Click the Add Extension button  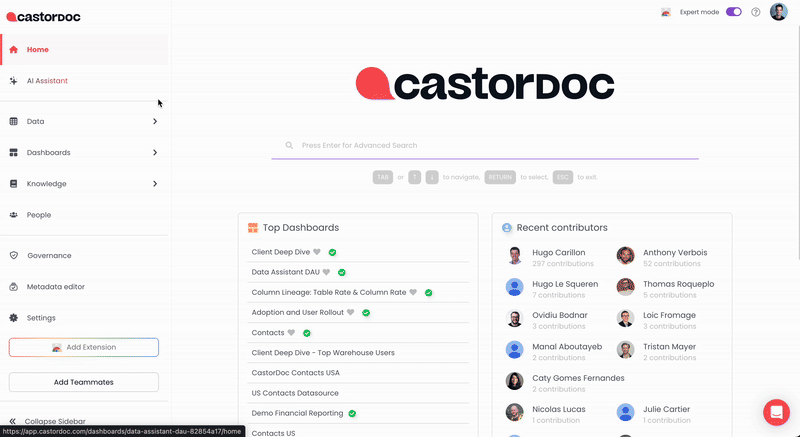click(84, 347)
